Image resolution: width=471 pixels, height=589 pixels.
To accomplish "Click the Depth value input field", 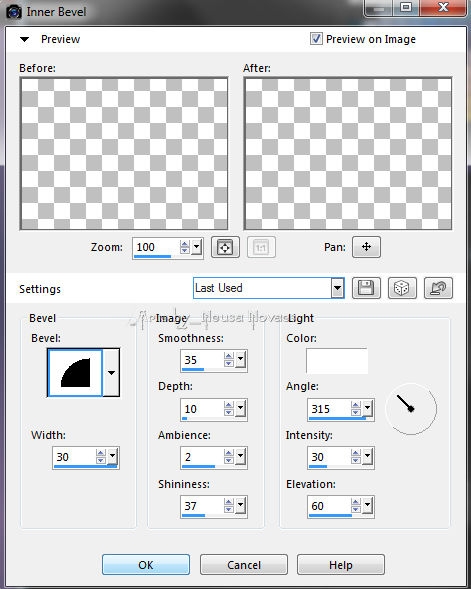I will [x=202, y=408].
